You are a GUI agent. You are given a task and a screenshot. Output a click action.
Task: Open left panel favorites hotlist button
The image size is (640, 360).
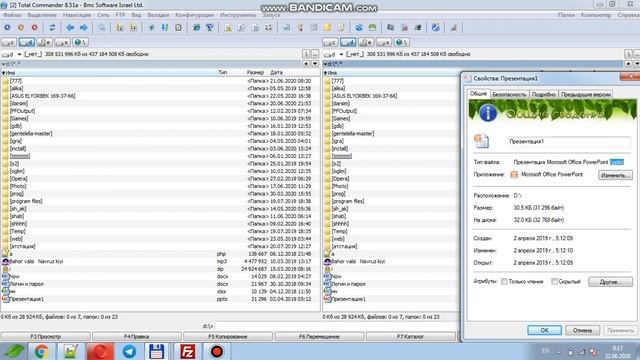pos(306,64)
